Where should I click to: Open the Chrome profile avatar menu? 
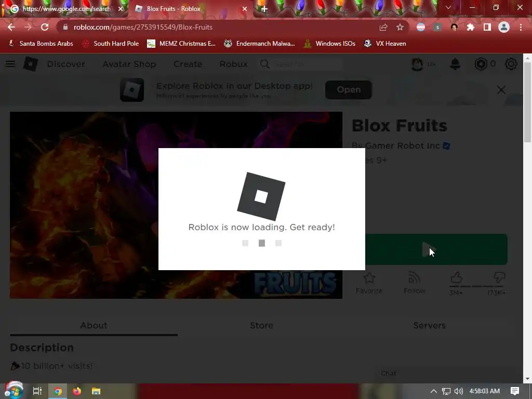click(504, 27)
